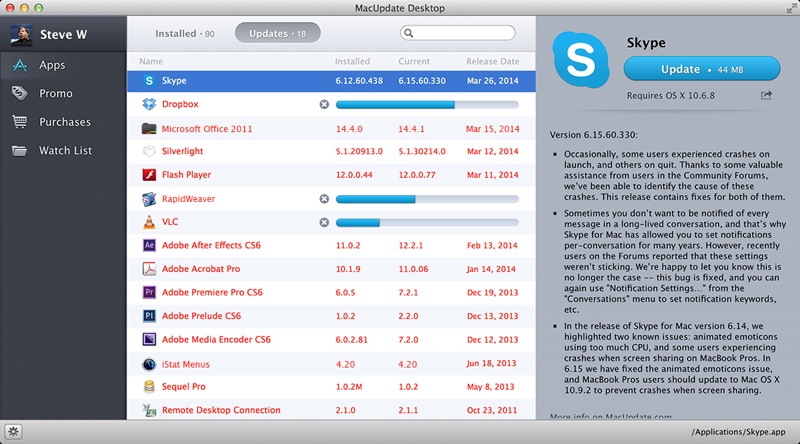Viewport: 800px width, 444px height.
Task: Switch to the Installed tab
Action: 185,34
